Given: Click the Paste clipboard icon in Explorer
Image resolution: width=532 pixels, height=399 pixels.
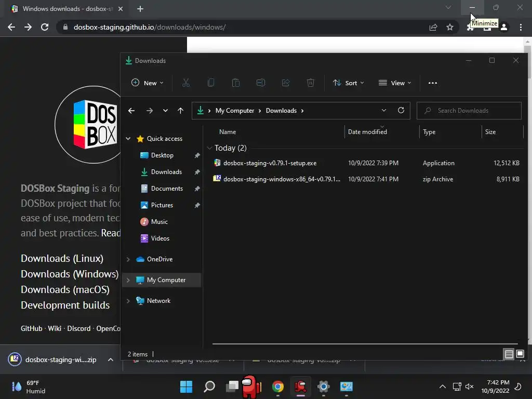Looking at the screenshot, I should click(x=236, y=83).
